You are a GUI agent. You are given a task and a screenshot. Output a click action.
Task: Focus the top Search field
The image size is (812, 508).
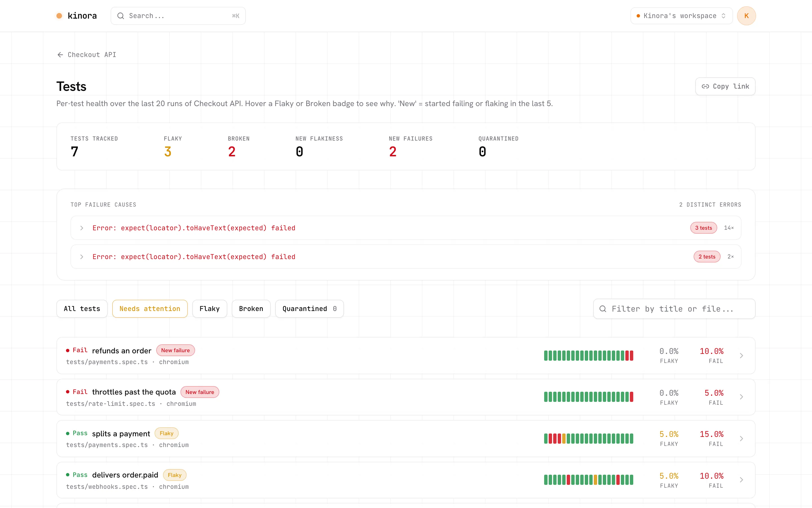coord(178,16)
